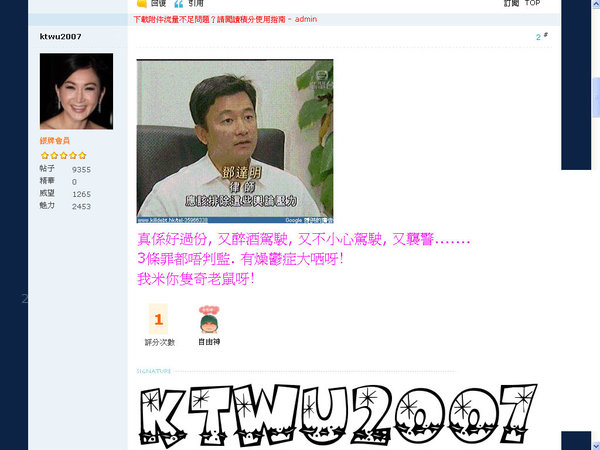600x450 pixels.
Task: Click the pink text line 3條罪都唔判監
Action: (240, 259)
